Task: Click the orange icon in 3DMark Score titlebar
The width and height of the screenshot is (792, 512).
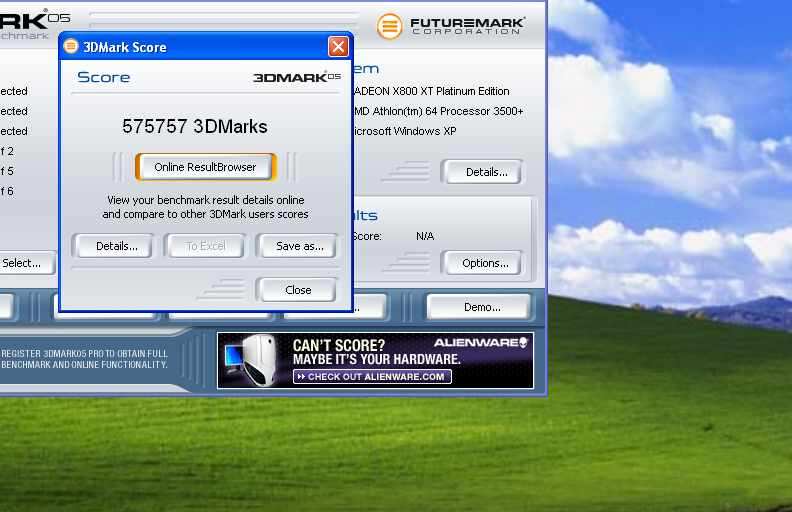Action: click(x=71, y=46)
